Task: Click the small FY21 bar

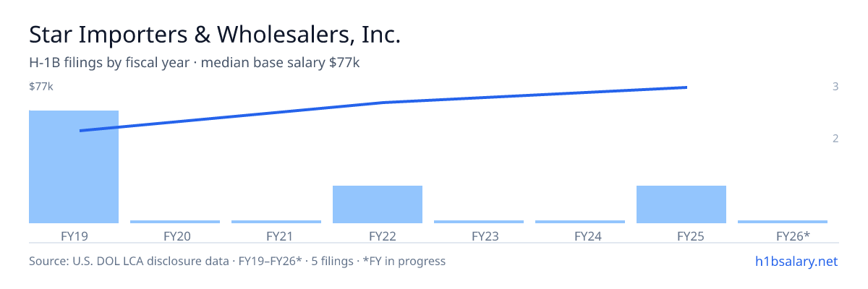Action: [x=276, y=222]
